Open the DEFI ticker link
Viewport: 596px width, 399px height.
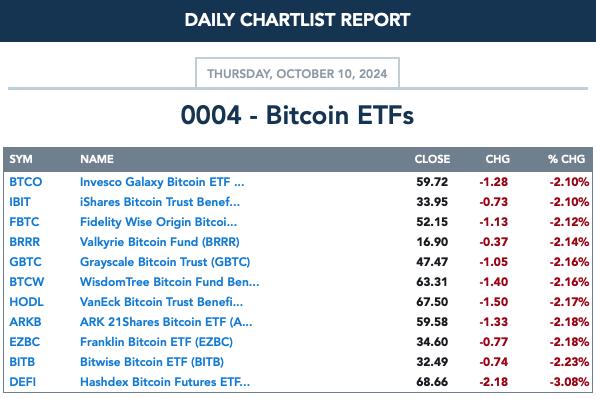coord(22,382)
